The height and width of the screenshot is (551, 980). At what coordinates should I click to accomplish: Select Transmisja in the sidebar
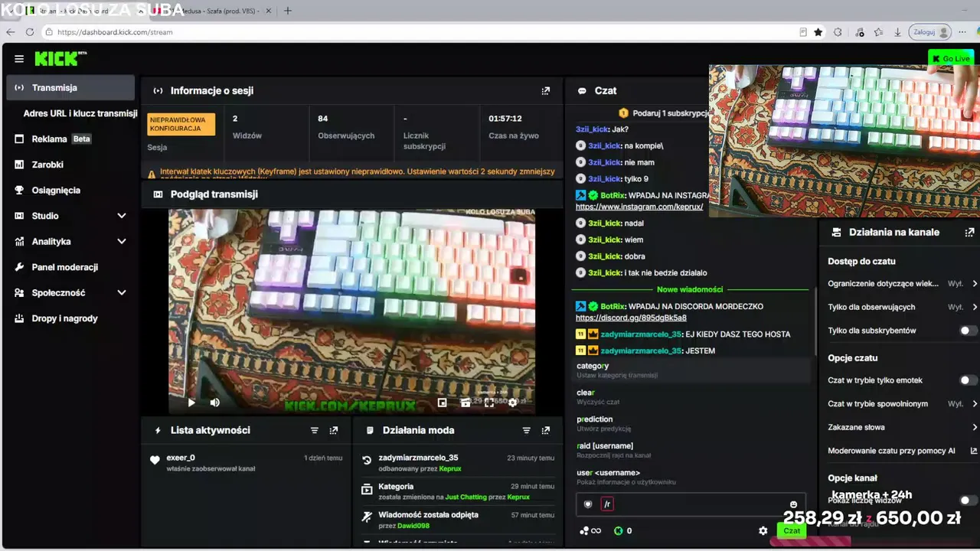point(70,88)
